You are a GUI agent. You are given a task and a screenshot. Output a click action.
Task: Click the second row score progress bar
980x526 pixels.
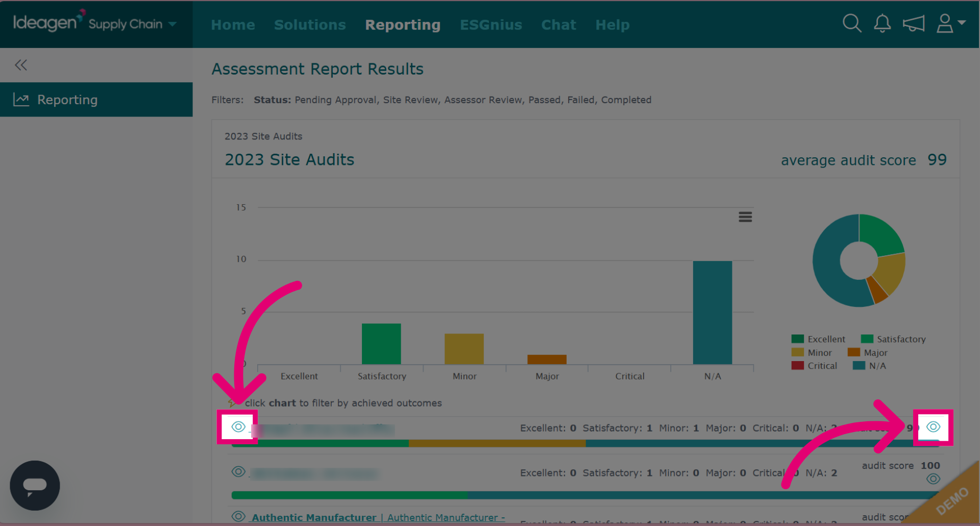[x=587, y=495]
